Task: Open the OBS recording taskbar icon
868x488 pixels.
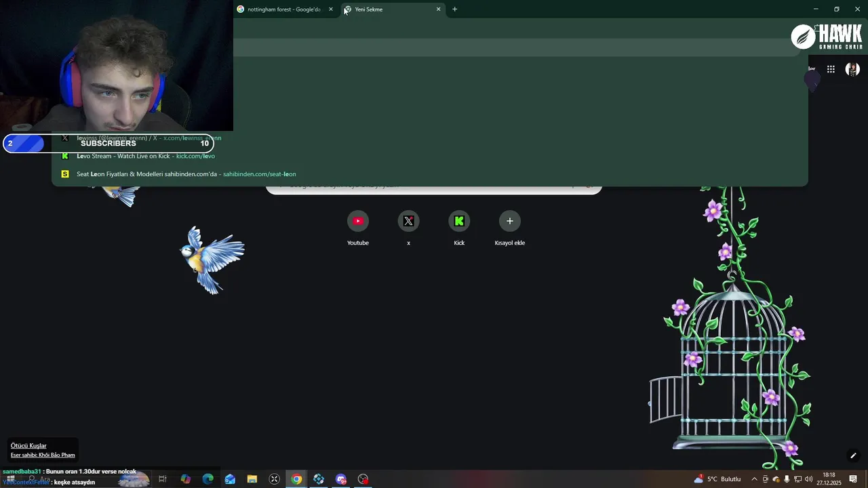Action: coord(363,479)
